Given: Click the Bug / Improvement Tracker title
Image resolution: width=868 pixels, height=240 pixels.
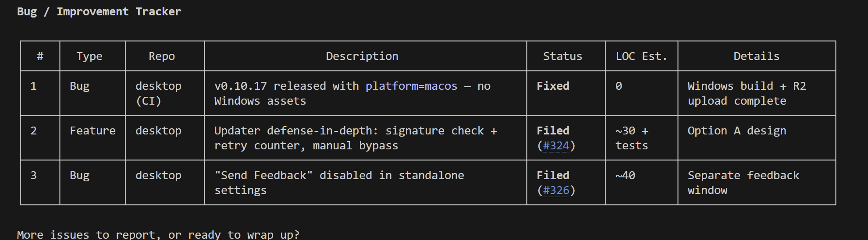Looking at the screenshot, I should (x=99, y=12).
